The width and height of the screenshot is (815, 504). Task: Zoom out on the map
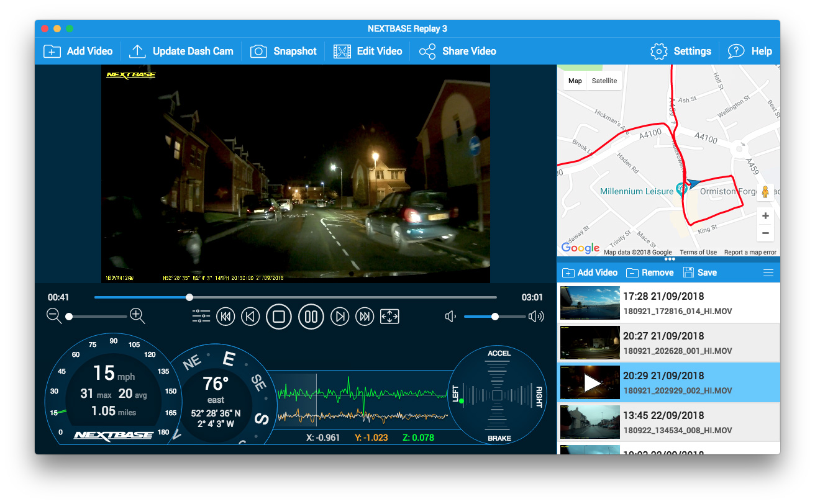tap(765, 233)
